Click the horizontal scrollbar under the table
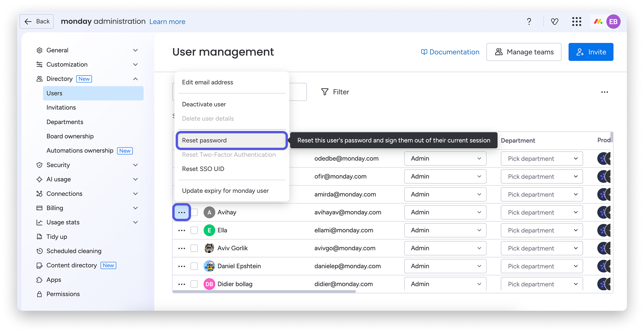Image resolution: width=644 pixels, height=333 pixels. (264, 292)
